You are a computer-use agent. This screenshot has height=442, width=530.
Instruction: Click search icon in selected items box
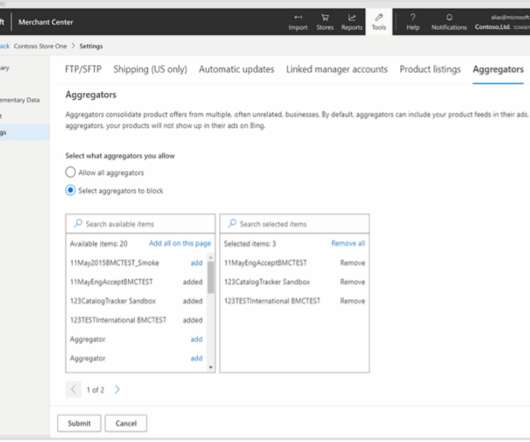(232, 223)
